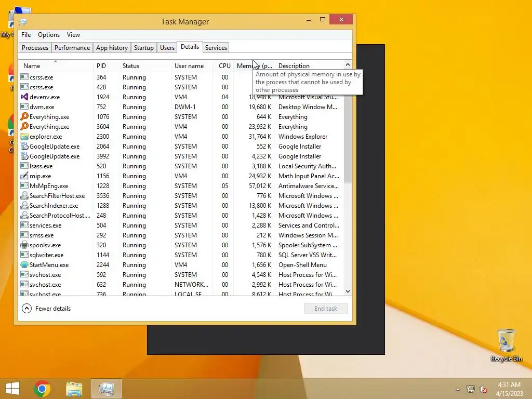Screen dimensions: 532x399
Task: Click the SearchProtocolHost process icon
Action: 24,215
